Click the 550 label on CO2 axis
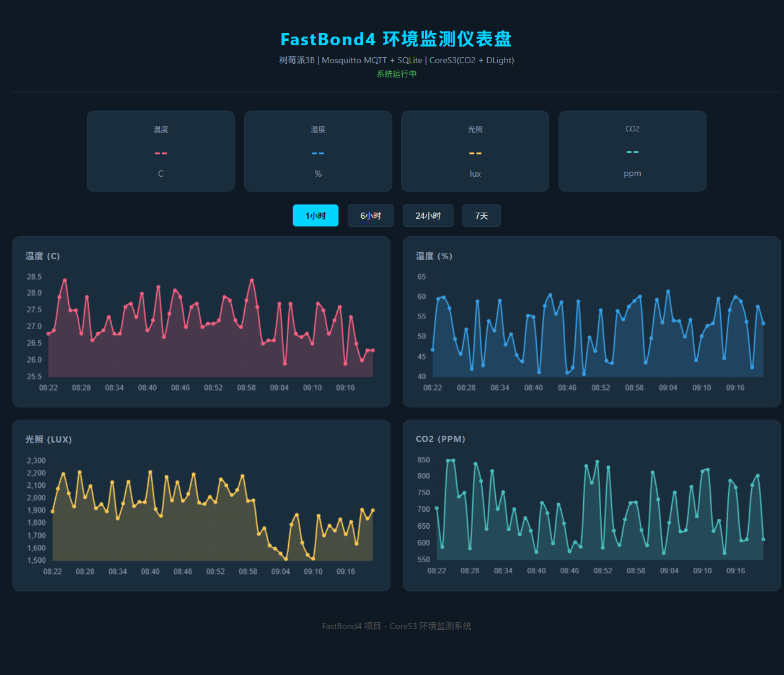This screenshot has height=675, width=784. [423, 560]
